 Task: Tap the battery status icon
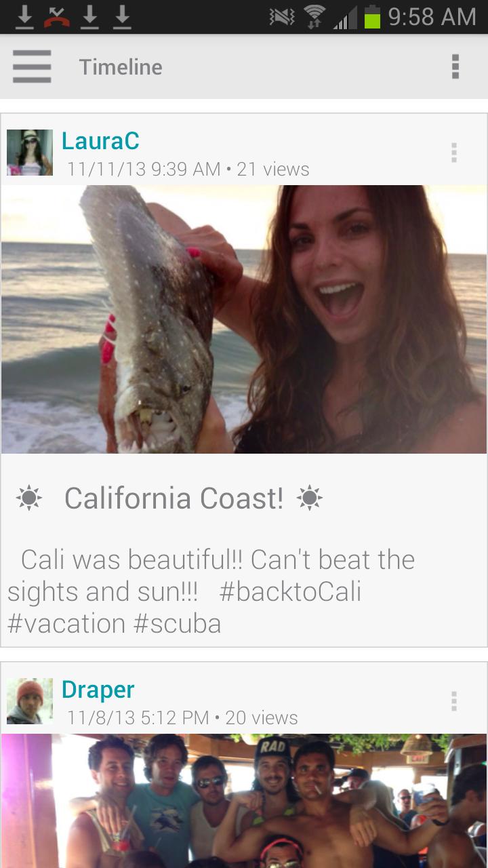coord(372,16)
